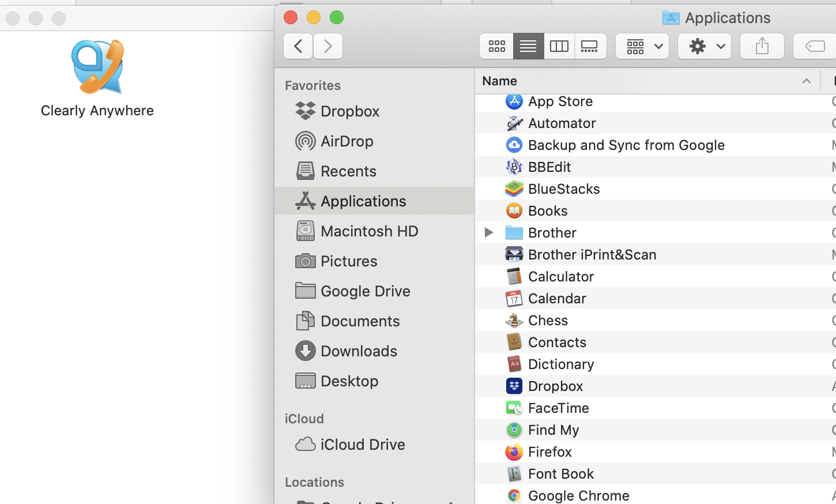The height and width of the screenshot is (504, 836).
Task: Select the "Find My" row text
Action: tap(553, 430)
